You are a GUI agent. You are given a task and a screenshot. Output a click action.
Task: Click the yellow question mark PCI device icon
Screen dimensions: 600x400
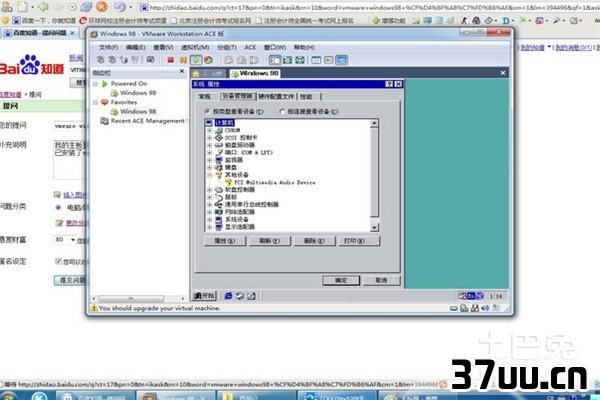click(x=229, y=183)
